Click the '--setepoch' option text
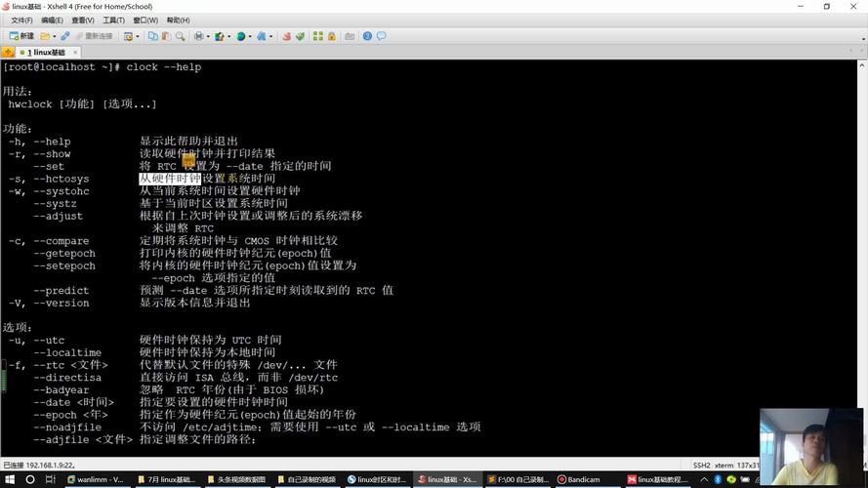 tap(64, 265)
